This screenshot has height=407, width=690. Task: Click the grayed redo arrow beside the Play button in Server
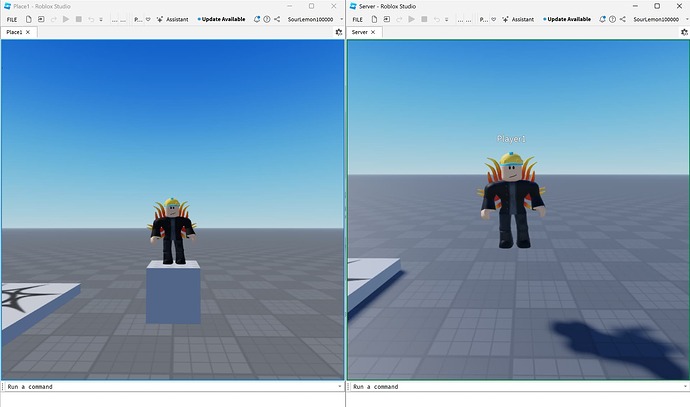pos(399,19)
